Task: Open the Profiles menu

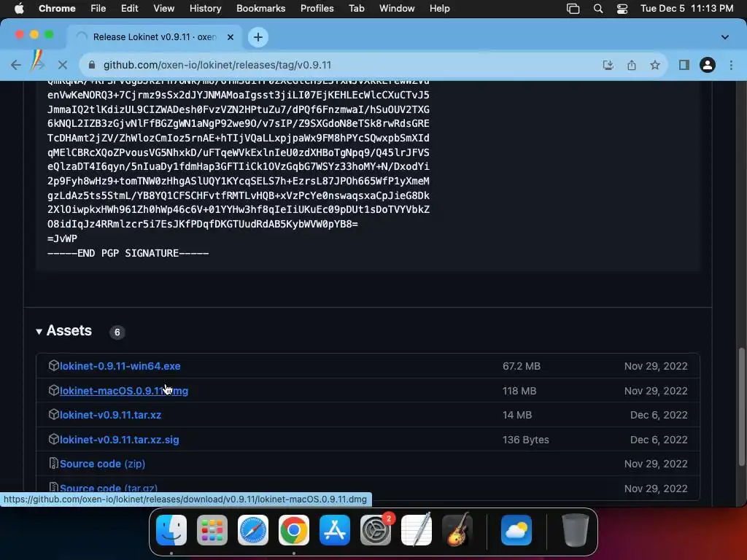Action: (x=317, y=9)
